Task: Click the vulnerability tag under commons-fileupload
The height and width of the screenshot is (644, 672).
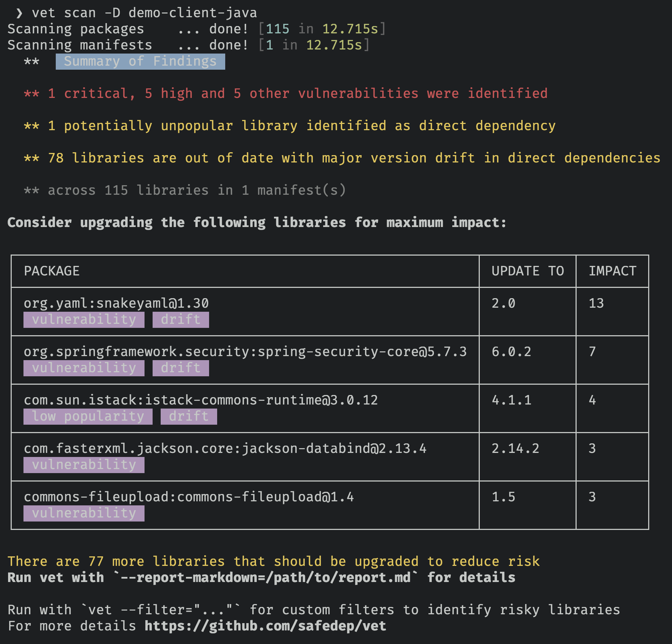Action: [x=84, y=513]
